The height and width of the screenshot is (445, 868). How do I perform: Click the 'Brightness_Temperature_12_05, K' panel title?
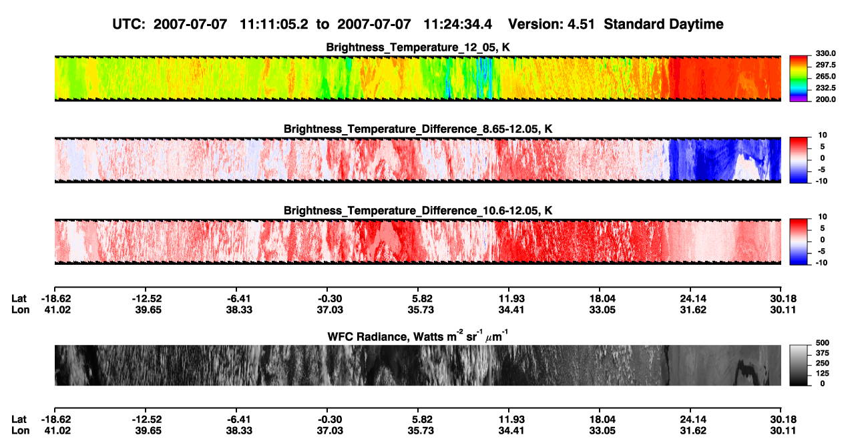coord(418,47)
